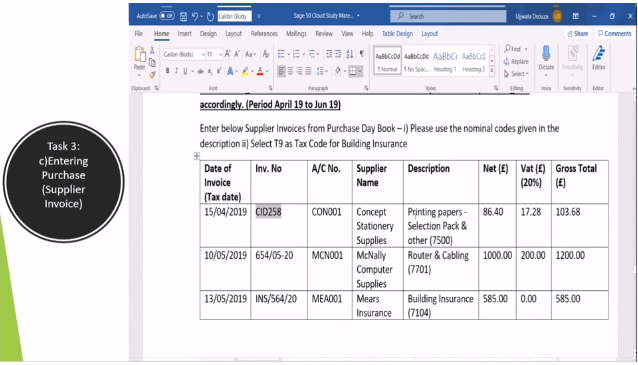Switch to the Design tab
This screenshot has height=365, width=638.
[208, 33]
